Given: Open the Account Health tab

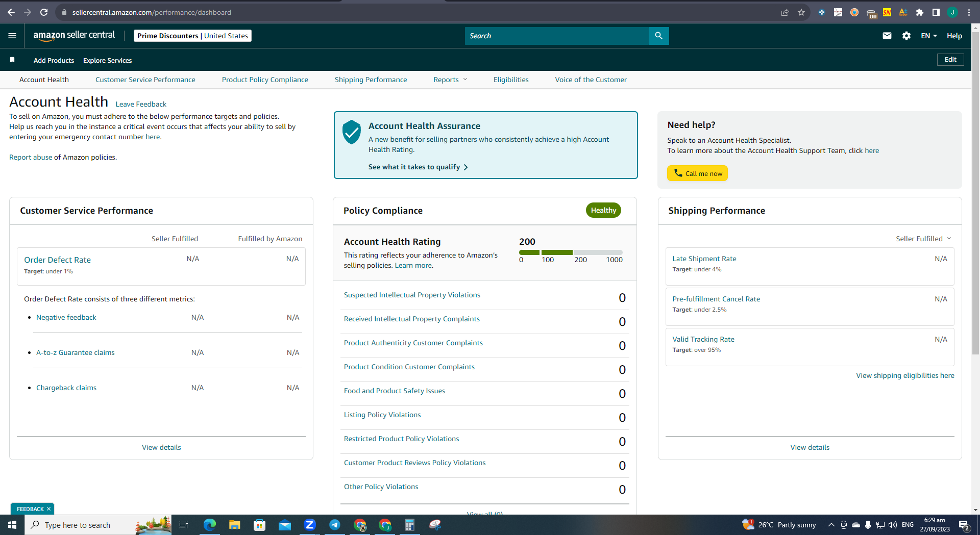Looking at the screenshot, I should pyautogui.click(x=44, y=80).
